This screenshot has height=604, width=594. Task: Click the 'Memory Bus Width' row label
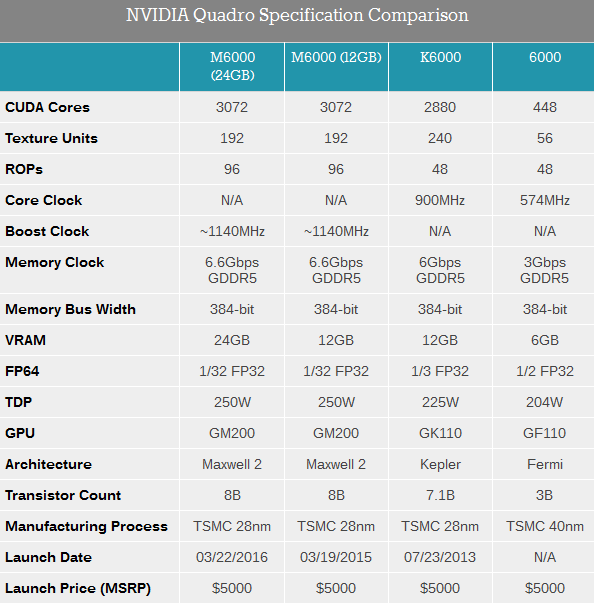(x=70, y=309)
